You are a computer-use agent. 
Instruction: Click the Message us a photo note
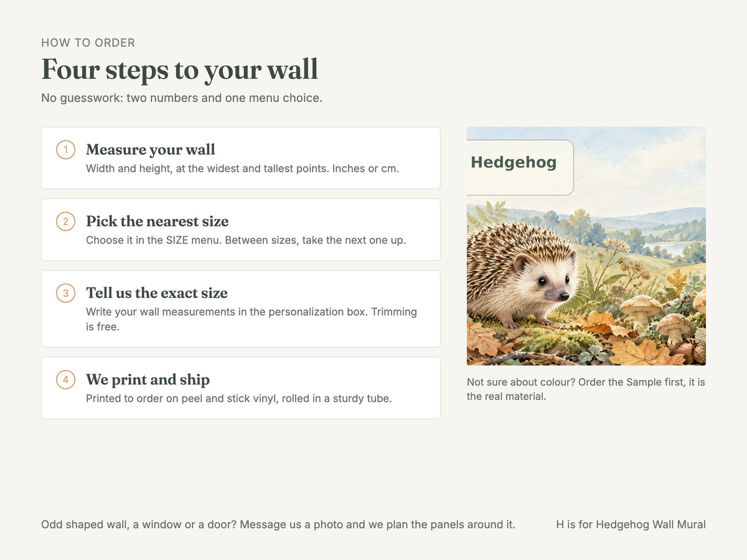point(278,525)
